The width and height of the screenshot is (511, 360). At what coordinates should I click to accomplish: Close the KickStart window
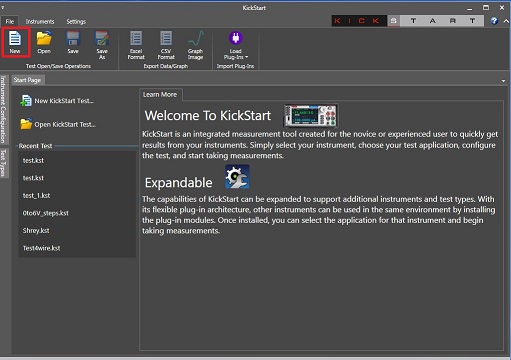click(x=502, y=7)
